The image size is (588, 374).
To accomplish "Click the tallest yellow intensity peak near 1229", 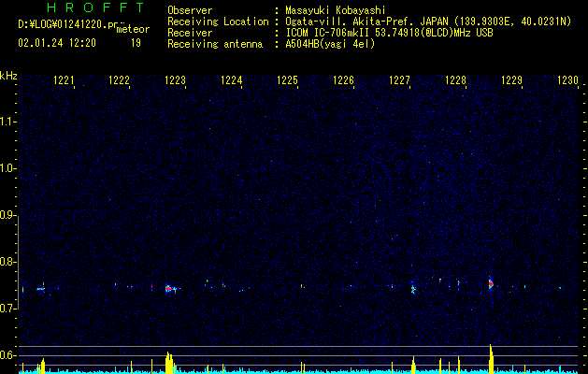I will (x=491, y=359).
